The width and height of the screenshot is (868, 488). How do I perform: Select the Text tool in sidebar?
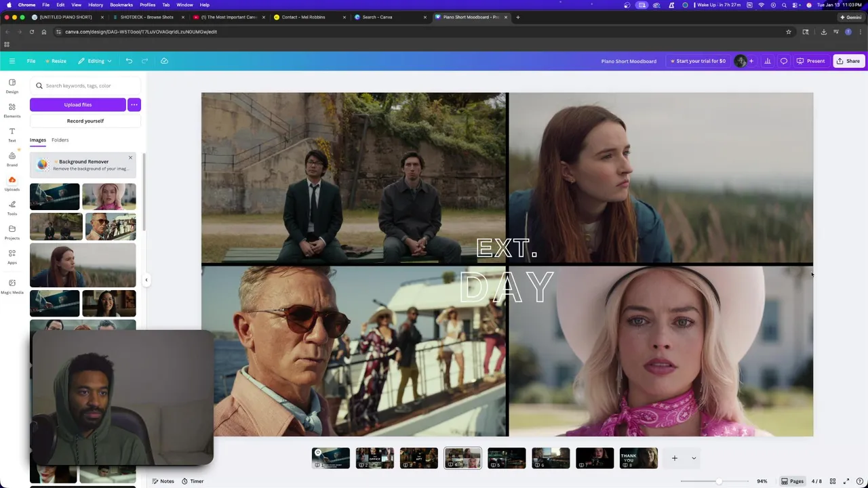12,134
